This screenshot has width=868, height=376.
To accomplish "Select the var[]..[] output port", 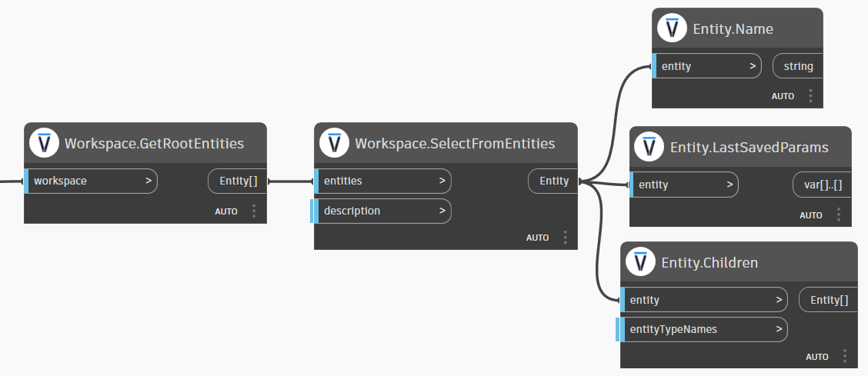I will (x=822, y=185).
